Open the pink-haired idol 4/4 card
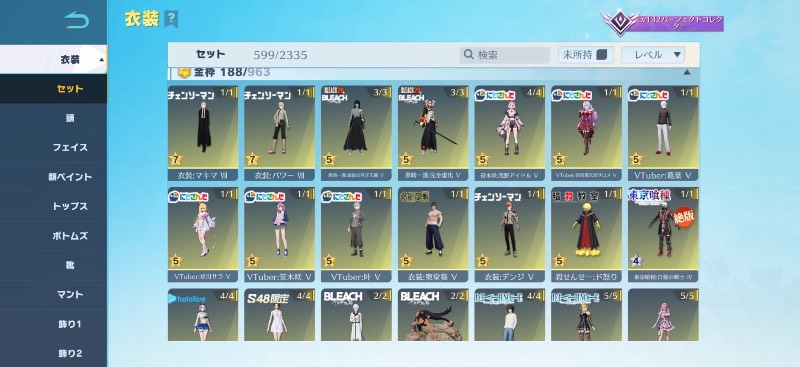The image size is (800, 367). click(509, 133)
